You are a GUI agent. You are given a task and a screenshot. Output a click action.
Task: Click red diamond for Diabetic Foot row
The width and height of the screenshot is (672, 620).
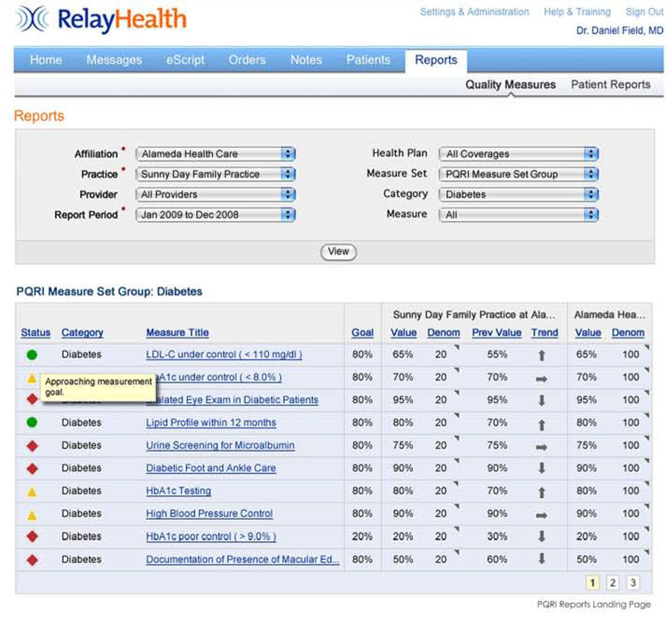click(x=32, y=468)
